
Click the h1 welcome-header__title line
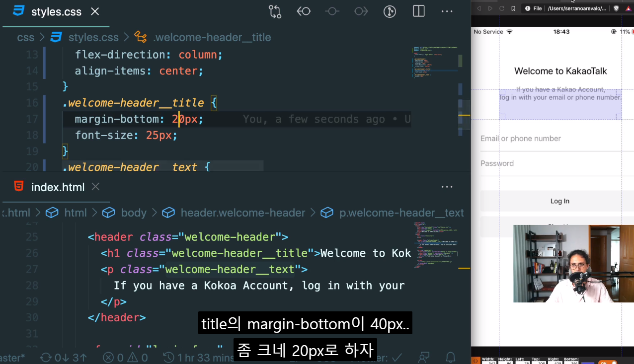(256, 253)
